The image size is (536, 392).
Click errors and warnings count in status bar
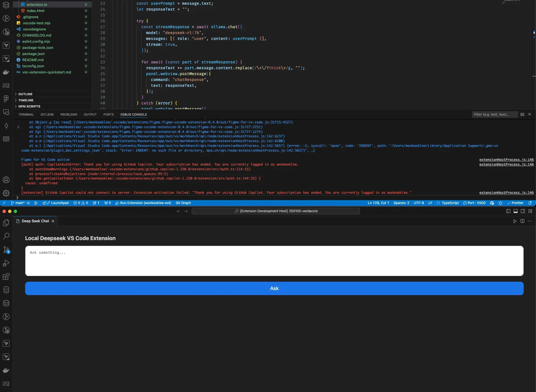81,203
